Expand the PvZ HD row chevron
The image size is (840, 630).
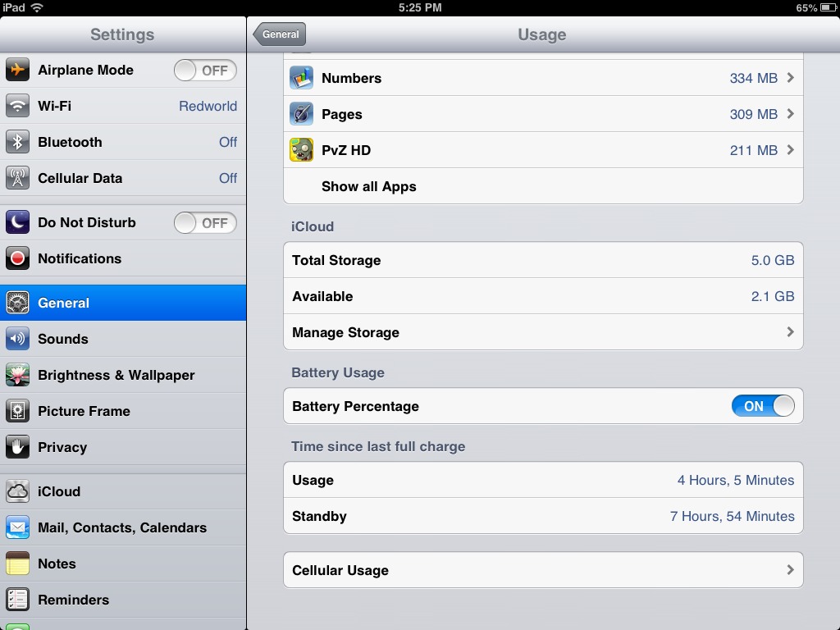(x=790, y=150)
